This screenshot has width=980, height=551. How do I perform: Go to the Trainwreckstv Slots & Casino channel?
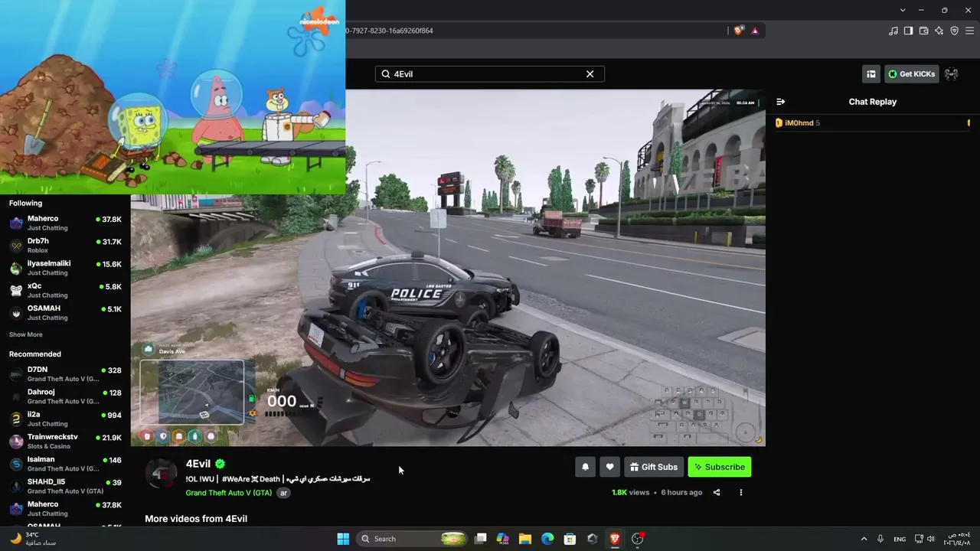coord(65,442)
